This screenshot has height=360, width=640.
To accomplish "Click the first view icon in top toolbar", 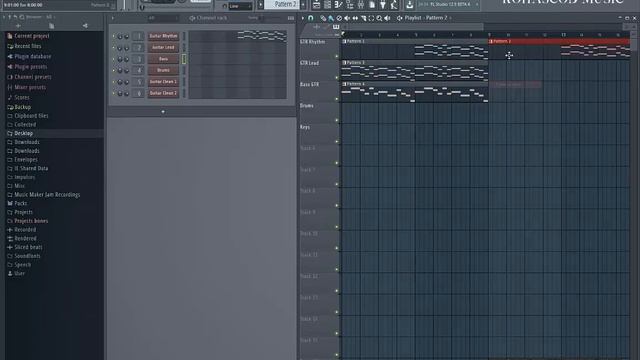I will (317, 5).
